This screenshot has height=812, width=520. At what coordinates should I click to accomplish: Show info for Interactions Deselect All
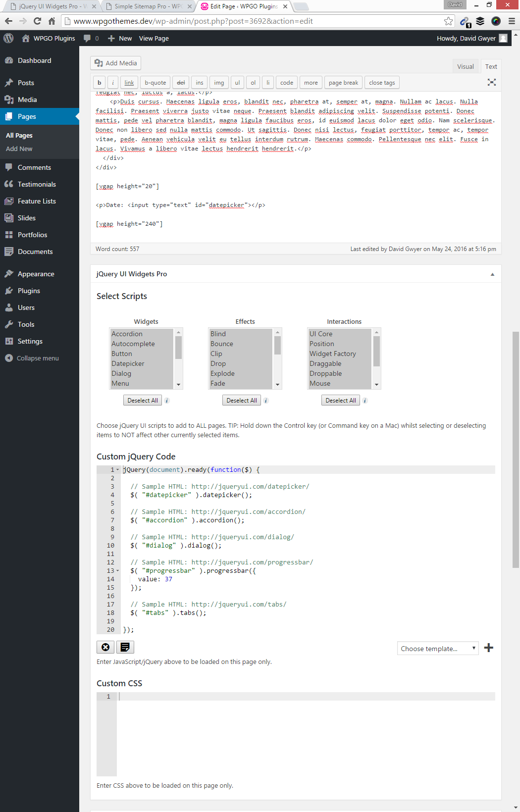pyautogui.click(x=365, y=401)
